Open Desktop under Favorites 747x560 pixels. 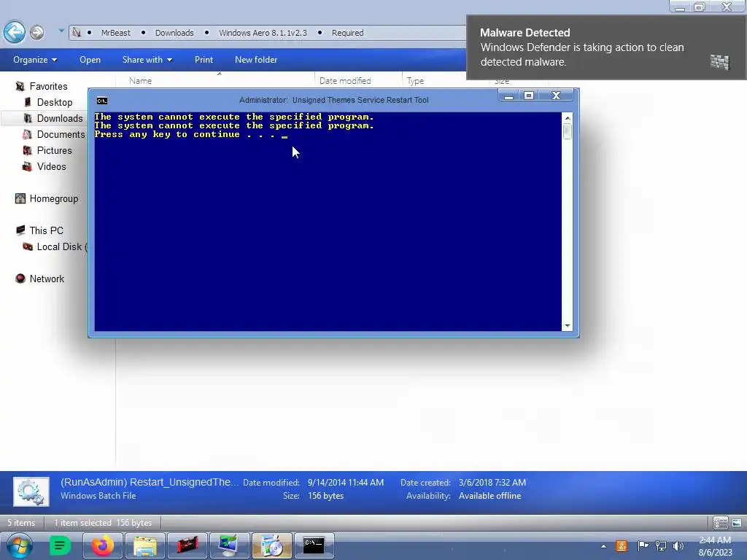(54, 102)
